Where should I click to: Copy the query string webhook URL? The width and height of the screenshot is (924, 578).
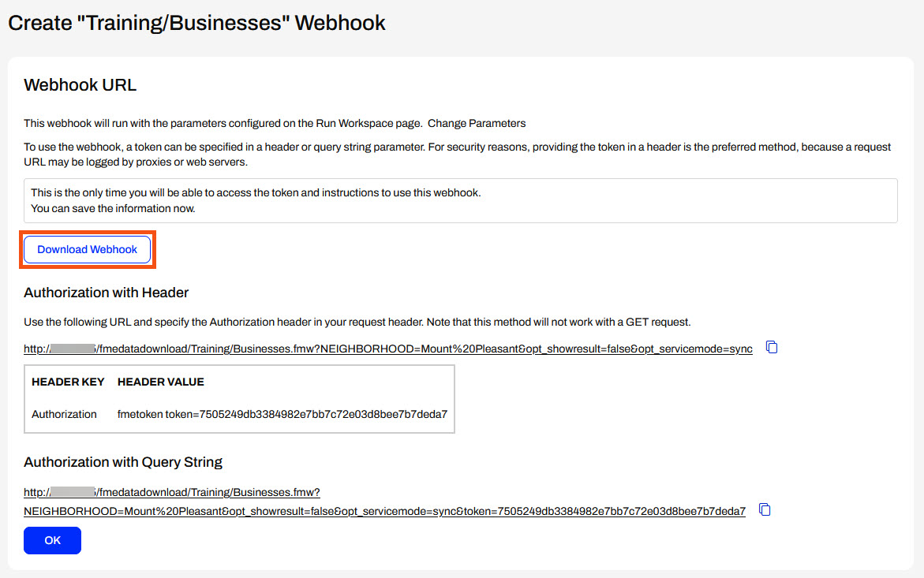coord(764,510)
